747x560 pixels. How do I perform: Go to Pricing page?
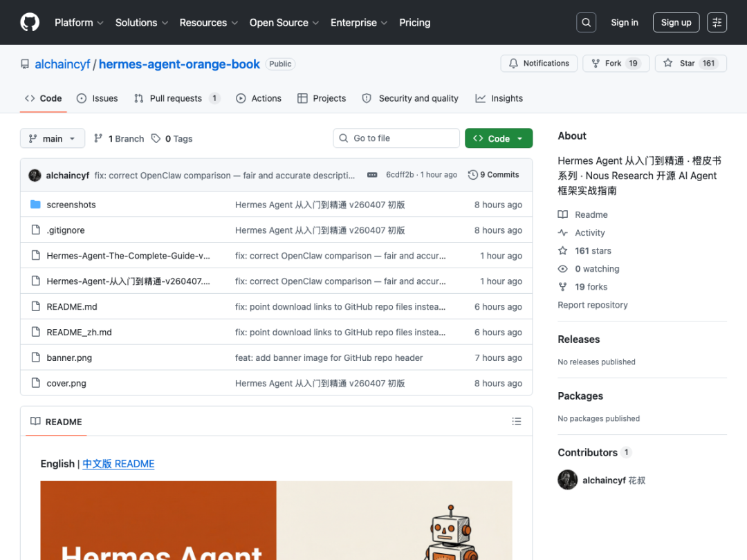click(x=414, y=22)
